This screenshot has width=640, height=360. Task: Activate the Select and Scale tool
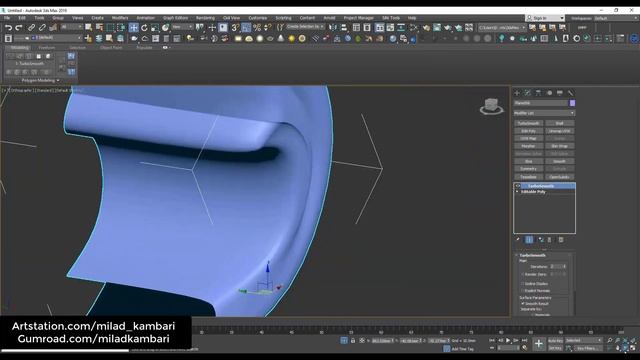tap(155, 28)
